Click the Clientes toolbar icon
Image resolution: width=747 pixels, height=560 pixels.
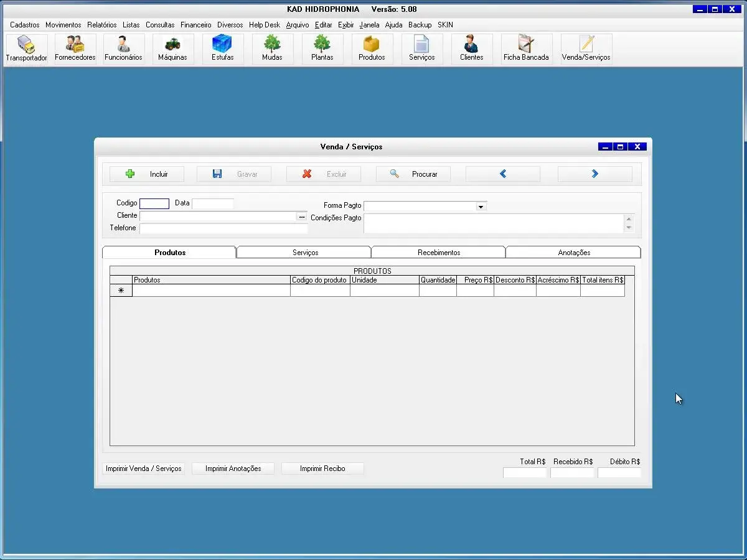coord(471,49)
